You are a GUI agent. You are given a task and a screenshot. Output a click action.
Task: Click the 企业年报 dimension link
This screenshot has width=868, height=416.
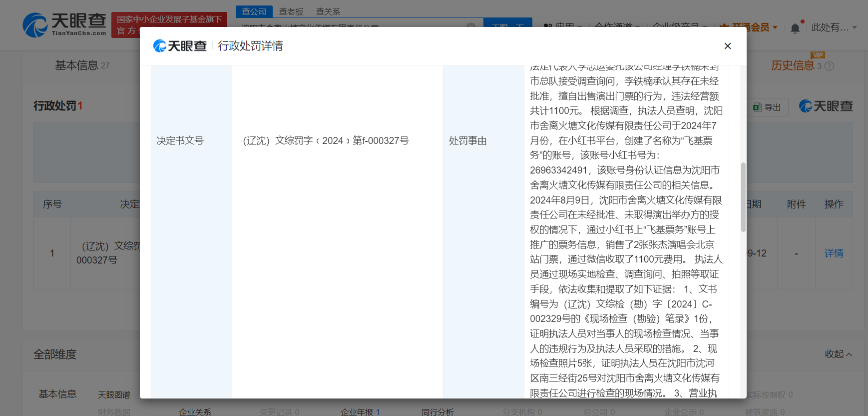point(360,412)
